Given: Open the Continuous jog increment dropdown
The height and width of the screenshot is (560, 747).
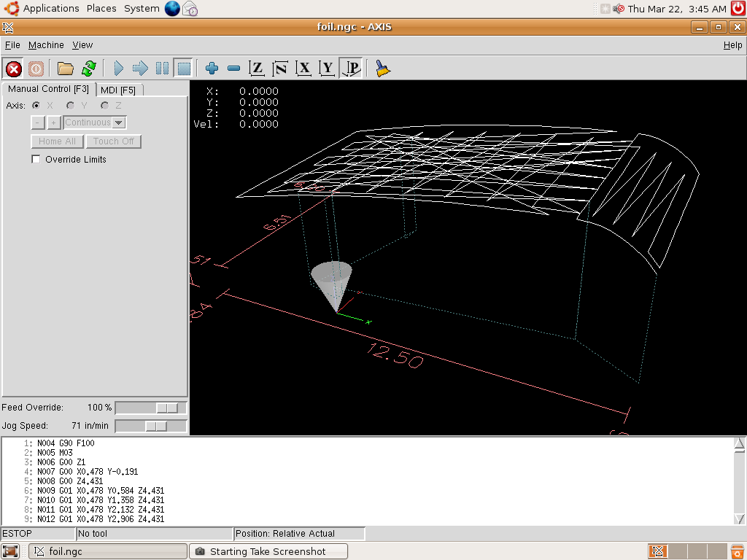Looking at the screenshot, I should (119, 122).
